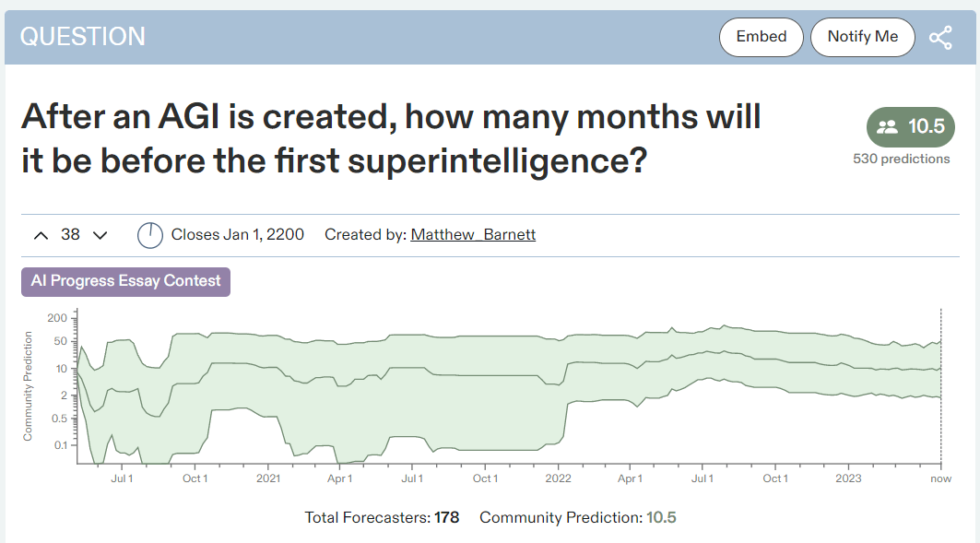Select the 'now' marker on chart timeline

(x=940, y=478)
